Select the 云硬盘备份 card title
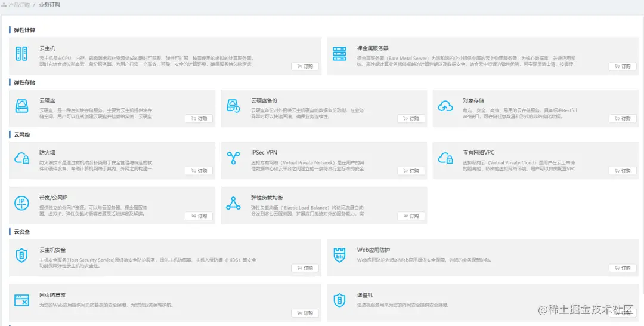Screen dimensions: 644x326 [x=265, y=100]
